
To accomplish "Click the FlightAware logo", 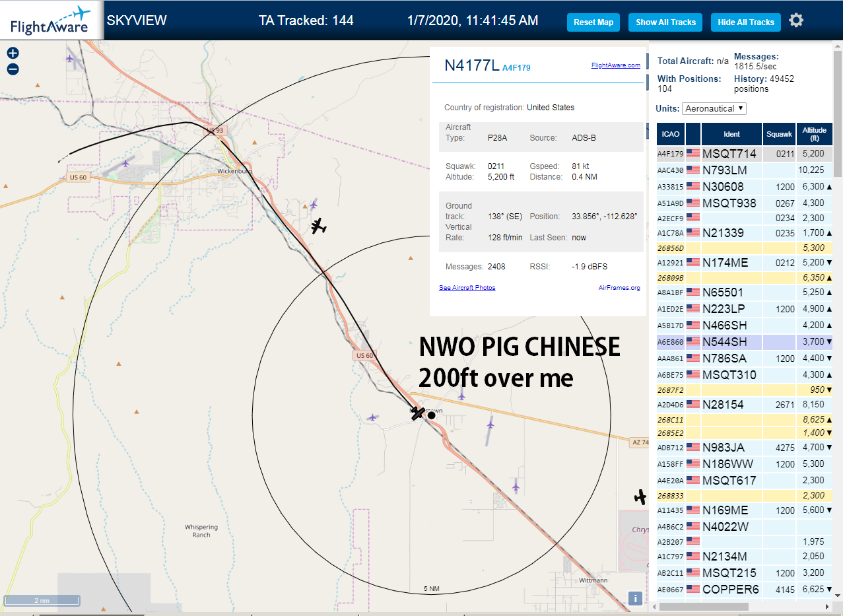I will pos(51,20).
